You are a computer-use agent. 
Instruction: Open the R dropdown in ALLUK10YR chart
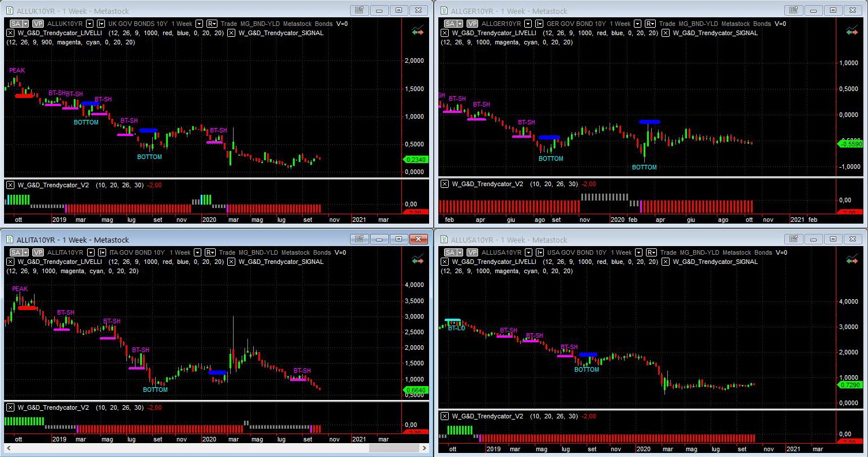(211, 24)
